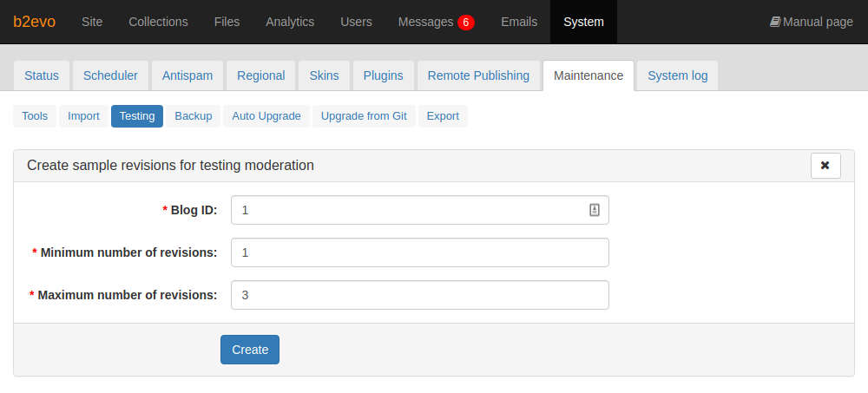Switch to the Scheduler tab
The width and height of the screenshot is (868, 393).
(x=111, y=75)
